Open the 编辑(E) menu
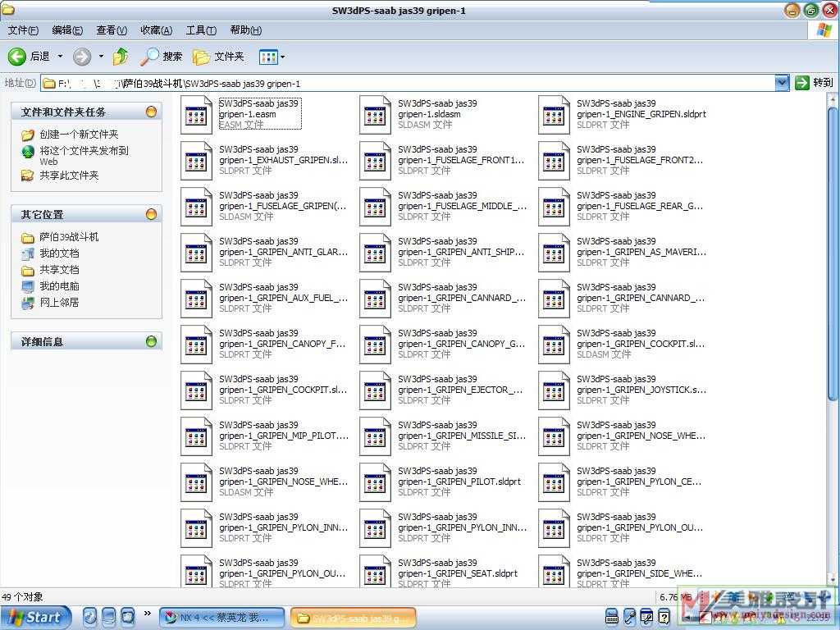 click(67, 30)
